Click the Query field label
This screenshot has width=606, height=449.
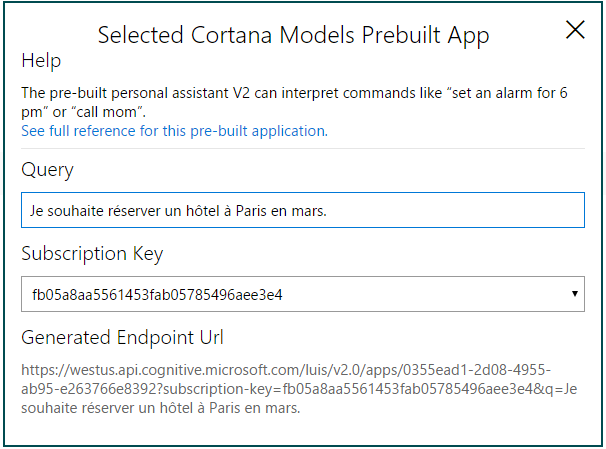[47, 170]
